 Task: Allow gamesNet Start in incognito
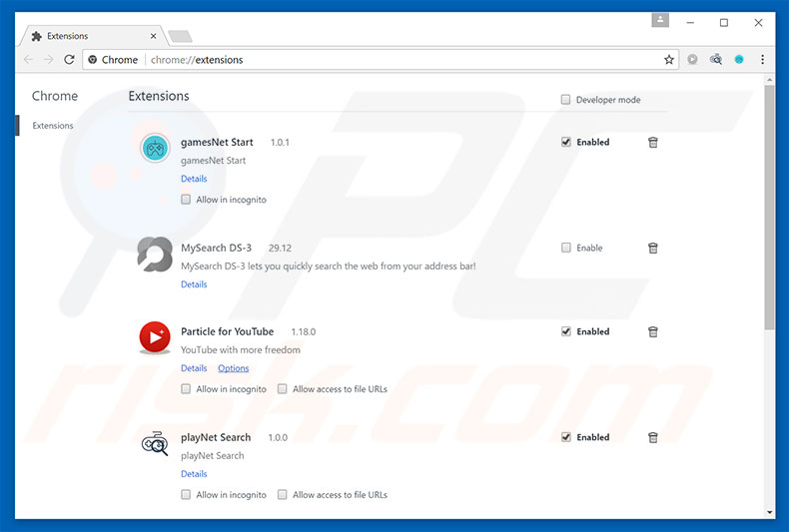(x=186, y=200)
